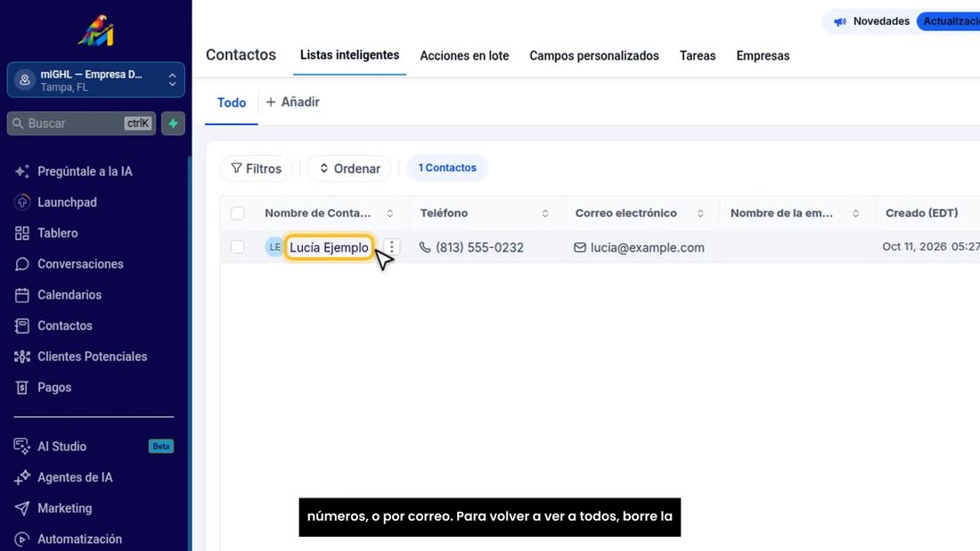Open Launchpad from the sidebar
Screen dimensions: 980x551
point(55,202)
